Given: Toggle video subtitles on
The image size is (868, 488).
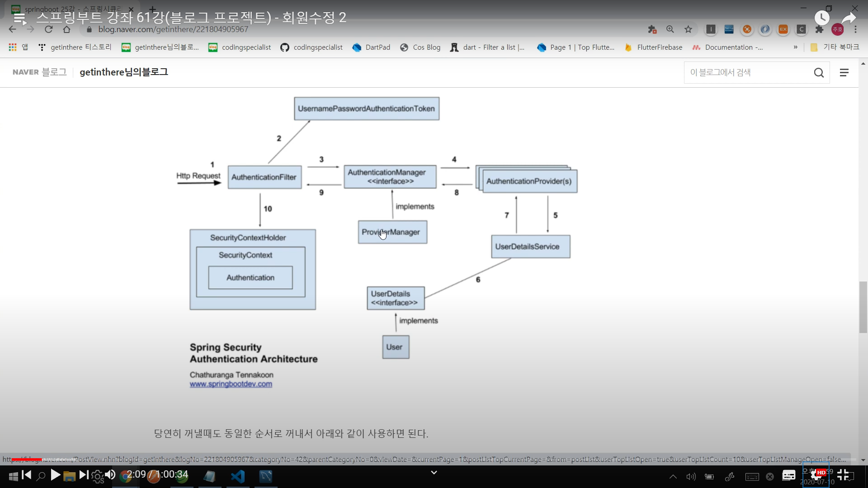Looking at the screenshot, I should [789, 475].
